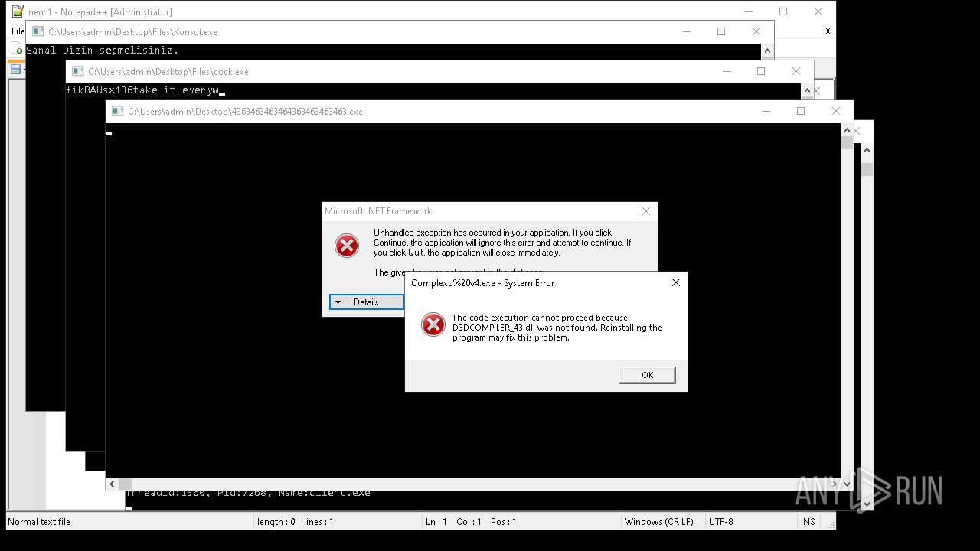This screenshot has width=980, height=551.
Task: Close the Konsol.exe console window
Action: [x=756, y=31]
